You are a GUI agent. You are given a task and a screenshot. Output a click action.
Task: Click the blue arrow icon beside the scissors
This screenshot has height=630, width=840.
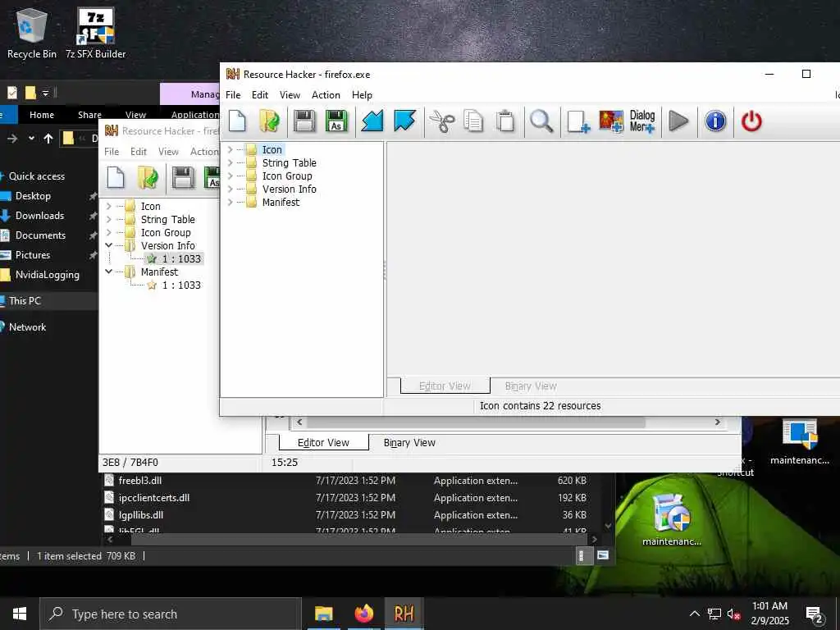click(x=405, y=121)
